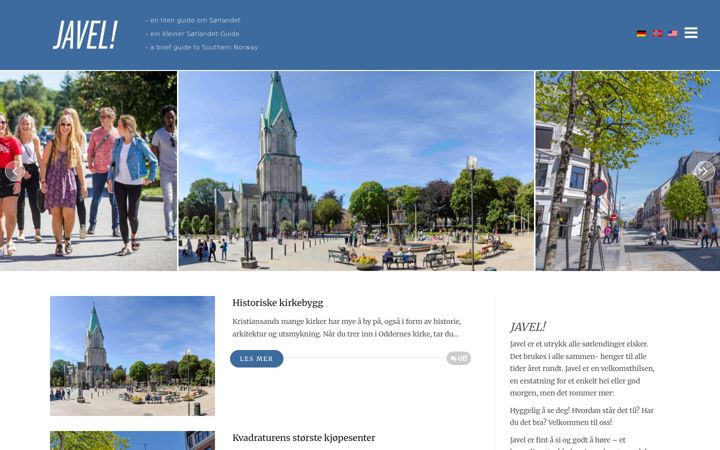This screenshot has height=450, width=720.
Task: Click the cathedral square slider image
Action: coord(356,171)
